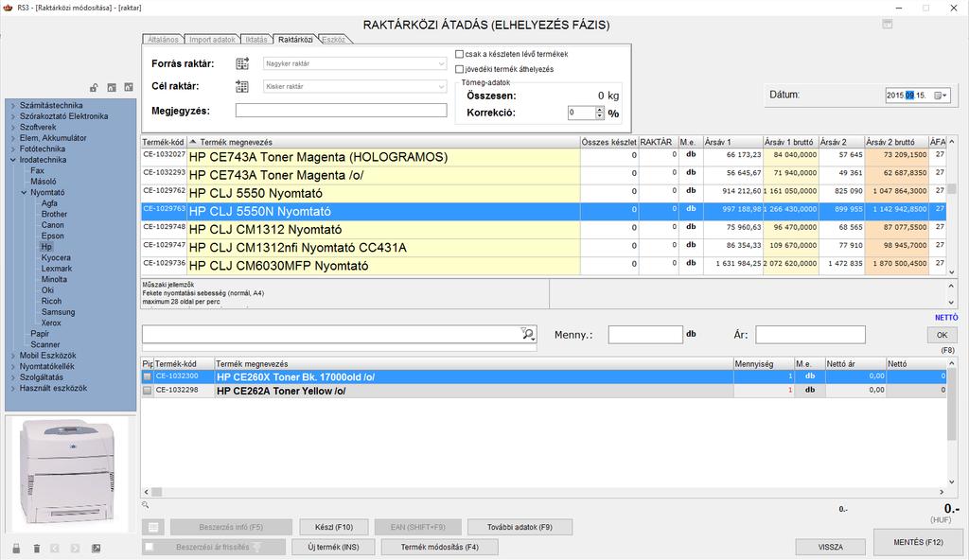Click További adatok (F9) button
969x560 pixels.
click(520, 527)
